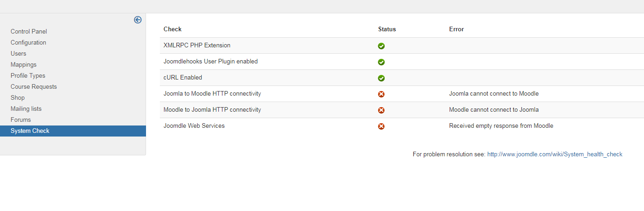Click red error icon for Moodle to Joomla connectivity
Viewport: 644px width, 211px height.
(381, 110)
